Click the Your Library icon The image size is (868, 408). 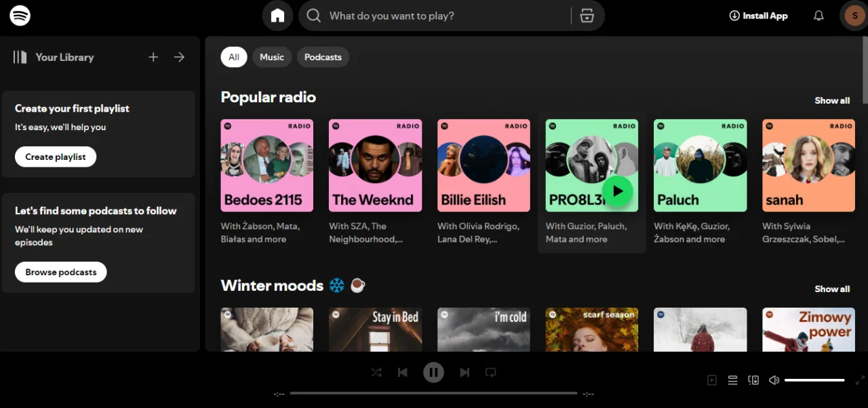20,57
